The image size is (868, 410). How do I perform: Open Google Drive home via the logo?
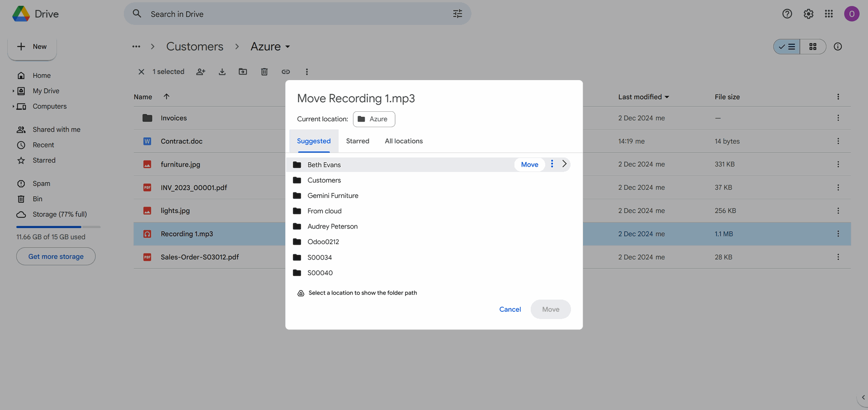[35, 14]
